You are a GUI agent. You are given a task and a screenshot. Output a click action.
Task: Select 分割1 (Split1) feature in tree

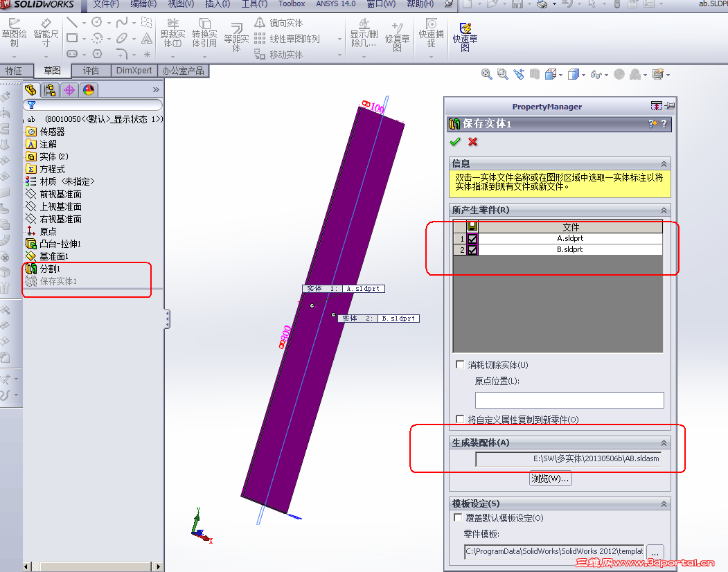point(50,269)
